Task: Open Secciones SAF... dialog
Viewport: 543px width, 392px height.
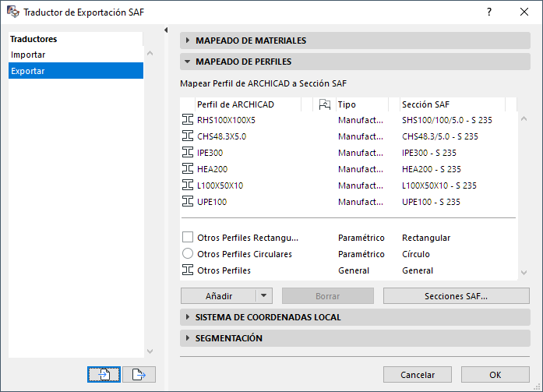Action: coord(456,296)
